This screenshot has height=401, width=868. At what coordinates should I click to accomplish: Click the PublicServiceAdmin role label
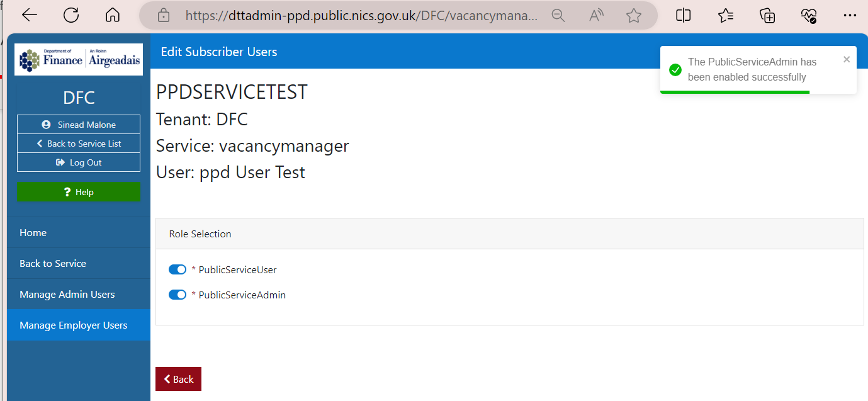click(242, 295)
